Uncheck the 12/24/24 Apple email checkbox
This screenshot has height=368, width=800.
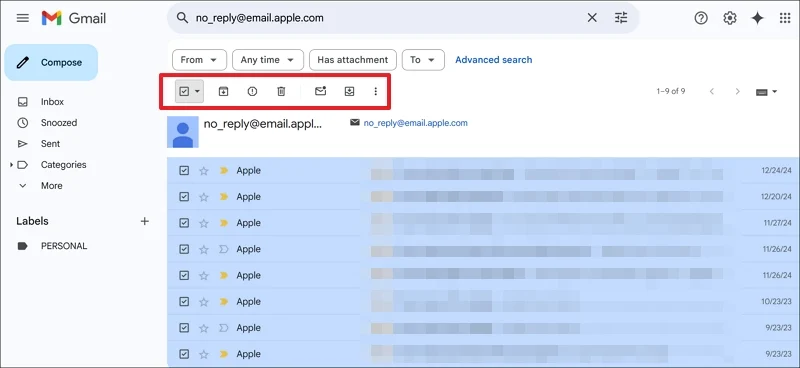click(x=184, y=170)
